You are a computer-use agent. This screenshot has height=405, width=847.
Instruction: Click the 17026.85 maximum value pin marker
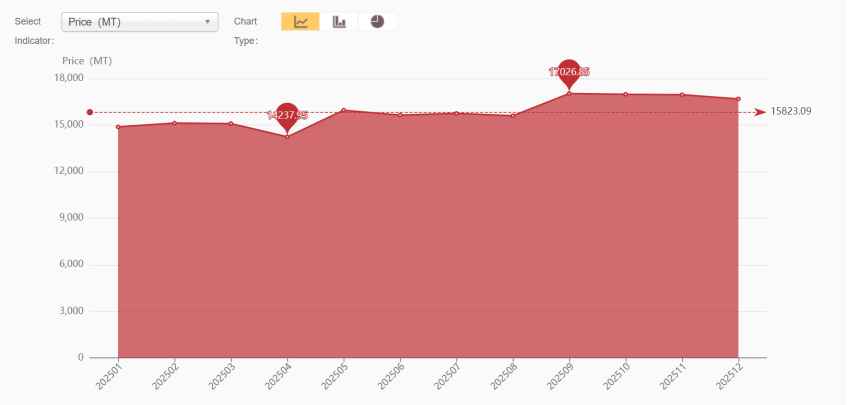click(569, 74)
